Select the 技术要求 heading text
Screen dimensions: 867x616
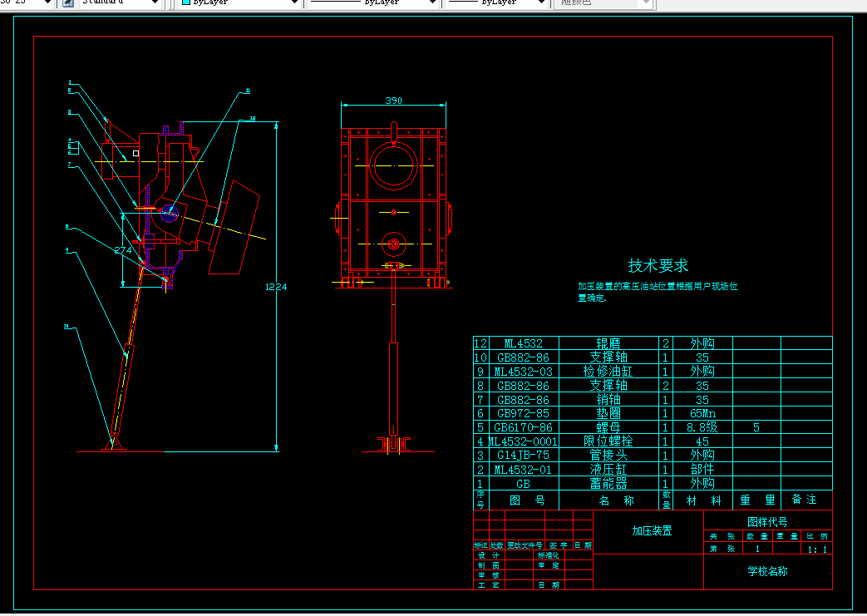(658, 265)
